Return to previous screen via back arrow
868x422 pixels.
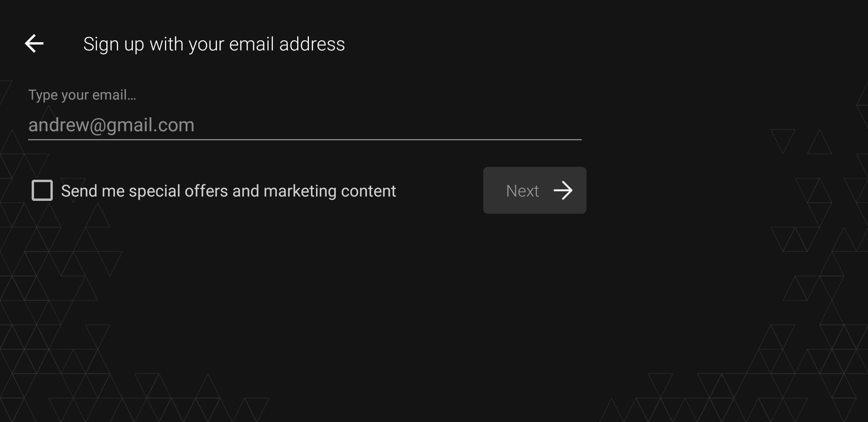click(34, 43)
